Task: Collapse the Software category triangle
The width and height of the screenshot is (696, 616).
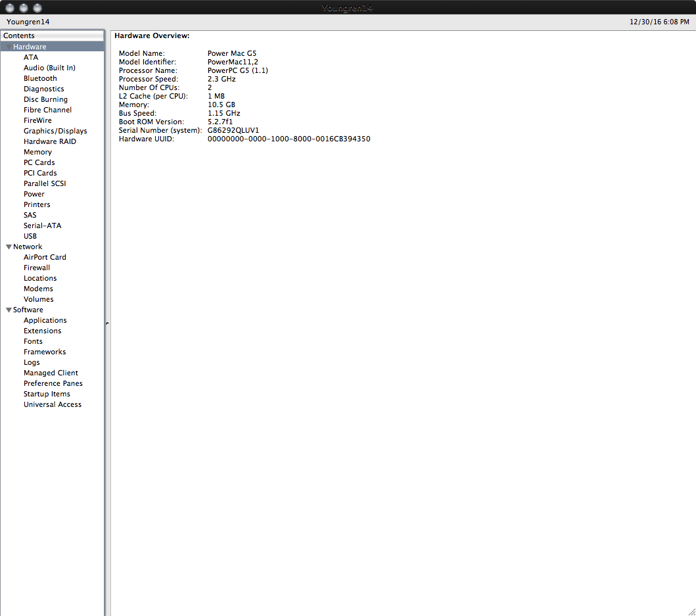Action: (9, 310)
